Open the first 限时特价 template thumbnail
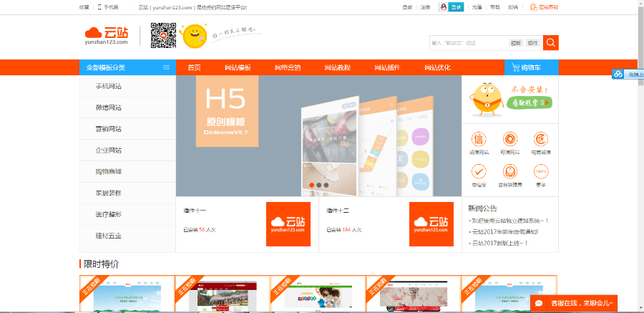Image resolution: width=644 pixels, height=313 pixels. (127, 294)
